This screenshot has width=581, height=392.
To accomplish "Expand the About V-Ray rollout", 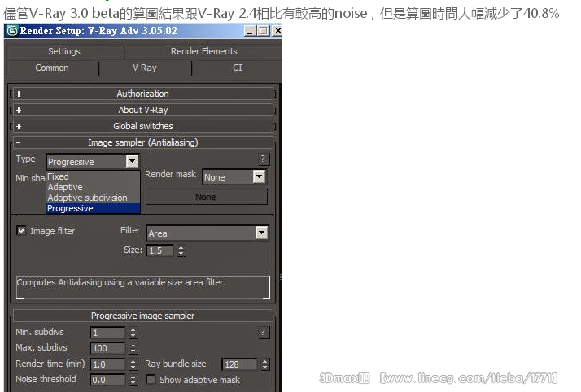I will tap(143, 110).
